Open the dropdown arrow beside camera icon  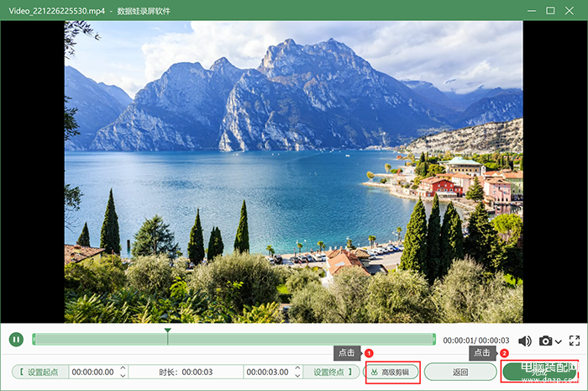(558, 341)
